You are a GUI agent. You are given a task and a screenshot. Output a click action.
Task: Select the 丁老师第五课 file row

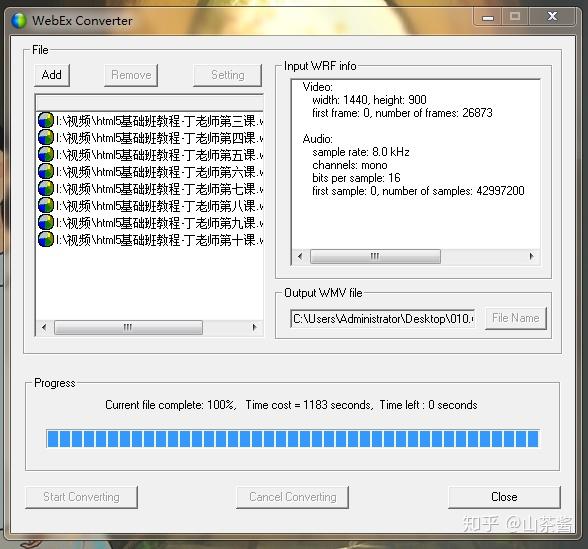150,154
